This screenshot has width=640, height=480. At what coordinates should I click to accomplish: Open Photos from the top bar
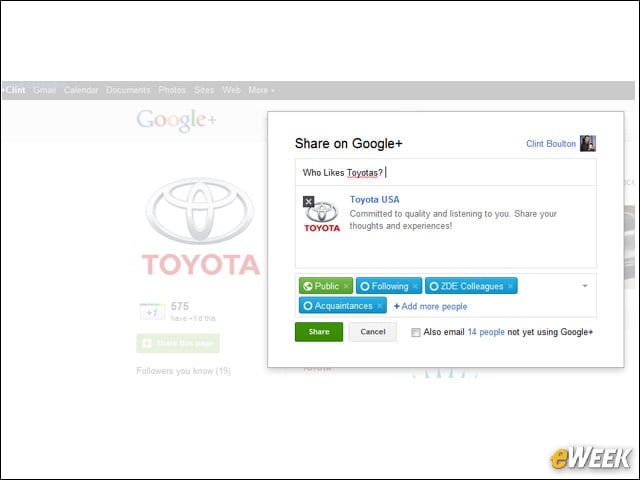172,90
